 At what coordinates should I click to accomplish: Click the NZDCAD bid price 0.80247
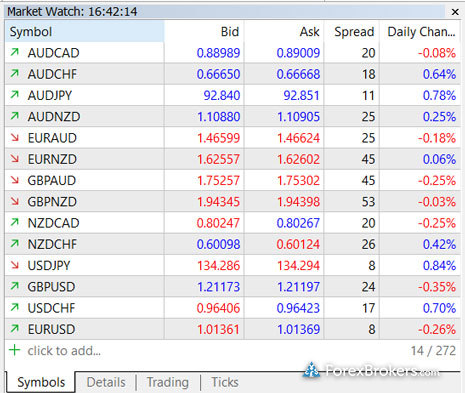218,223
